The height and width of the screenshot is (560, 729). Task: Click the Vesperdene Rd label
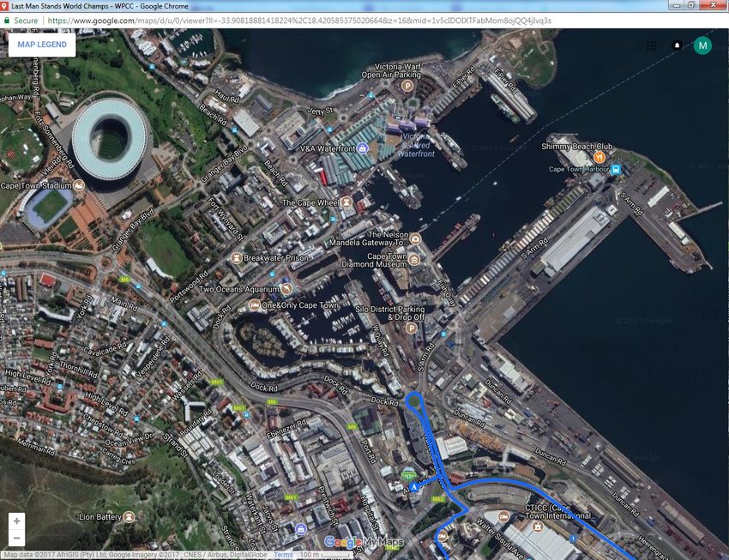point(152,358)
